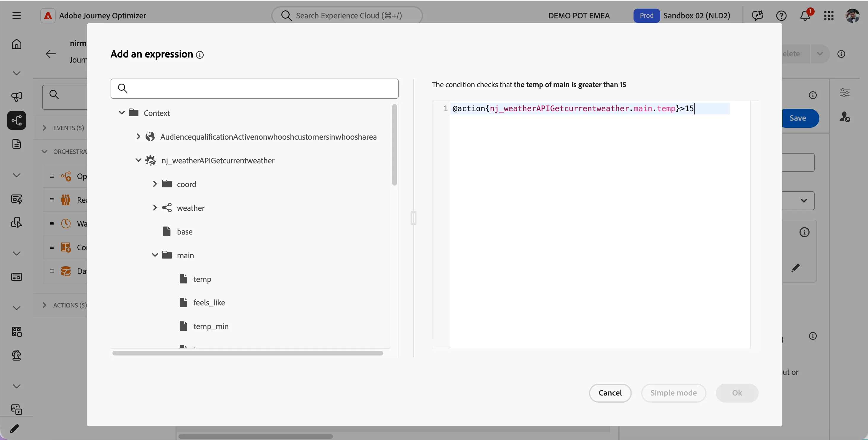The image size is (868, 440).
Task: Collapse the Context folder
Action: click(x=122, y=113)
